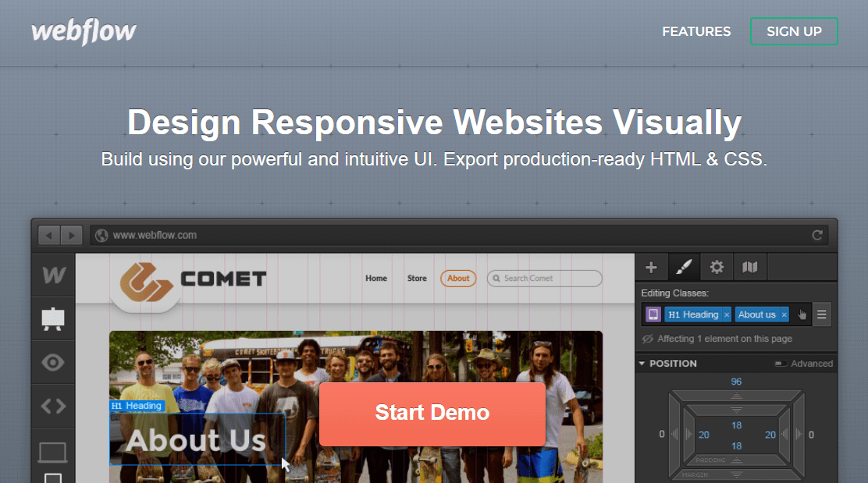Viewport: 868px width, 483px height.
Task: Click the webflow logo
Action: [84, 31]
